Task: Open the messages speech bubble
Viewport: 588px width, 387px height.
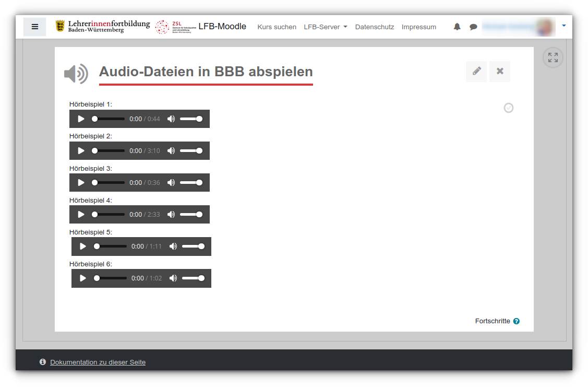Action: (x=473, y=27)
